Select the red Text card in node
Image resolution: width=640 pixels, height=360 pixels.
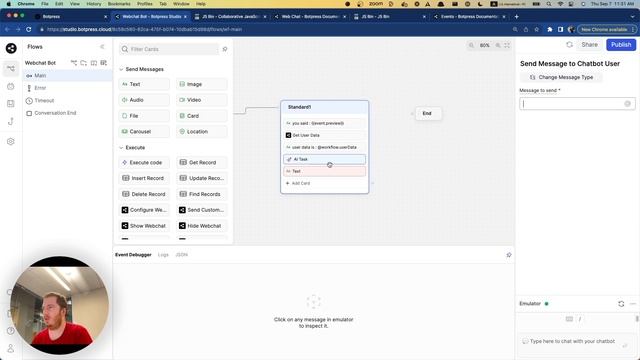pos(324,171)
